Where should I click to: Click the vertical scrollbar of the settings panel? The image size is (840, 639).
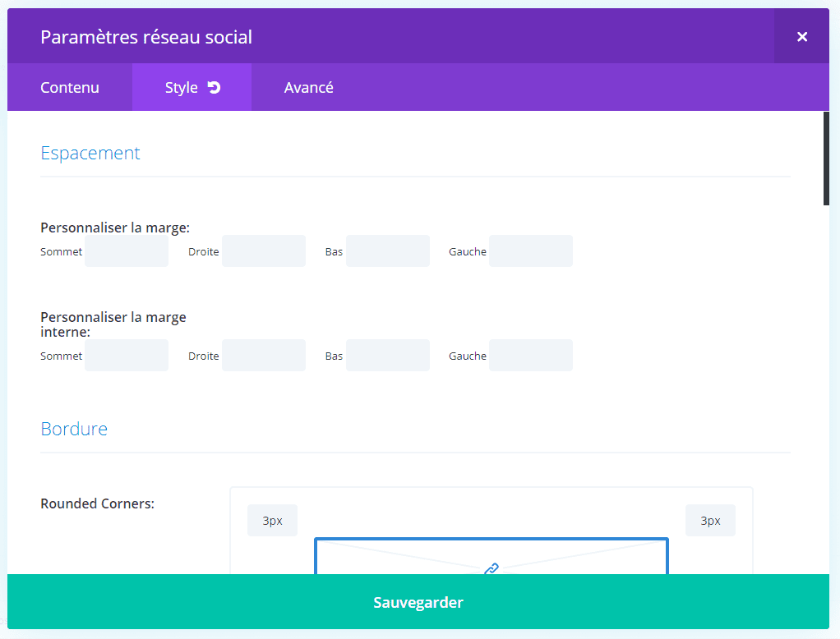click(x=826, y=158)
